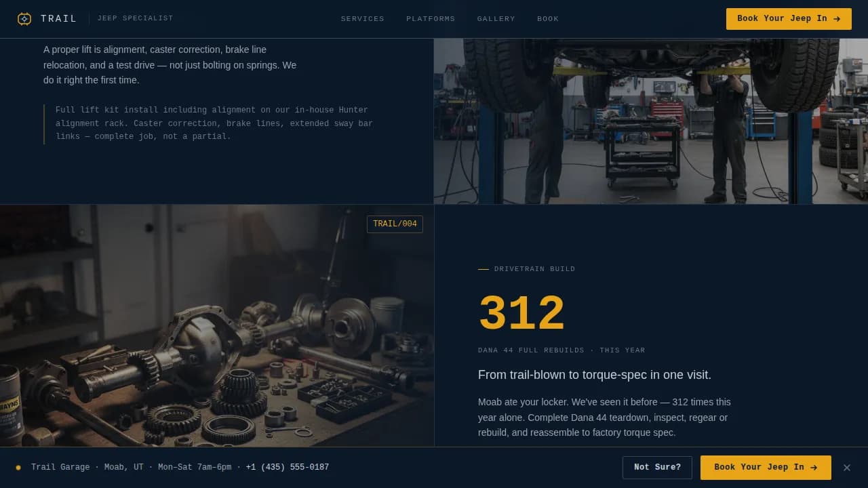The height and width of the screenshot is (488, 868).
Task: Open the drivetrain axle parts photo
Action: pos(217,339)
